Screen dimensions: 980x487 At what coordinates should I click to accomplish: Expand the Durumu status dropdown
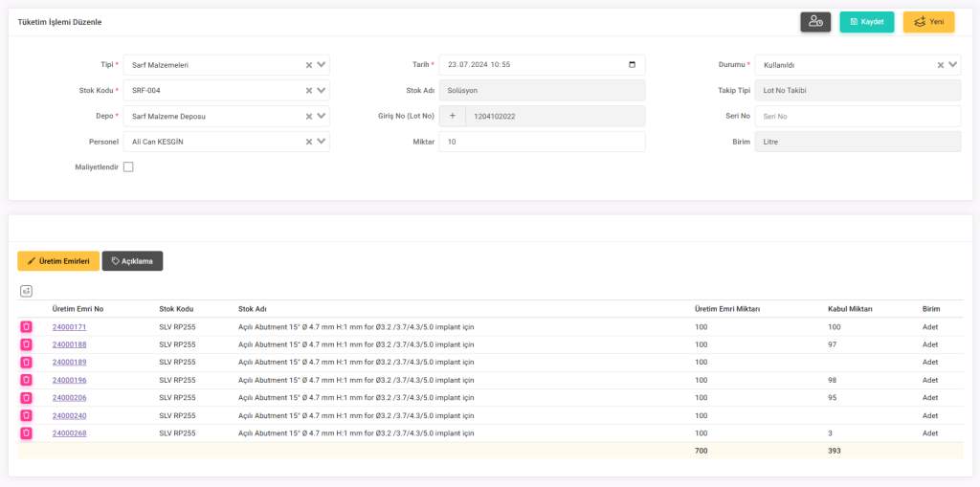[952, 65]
